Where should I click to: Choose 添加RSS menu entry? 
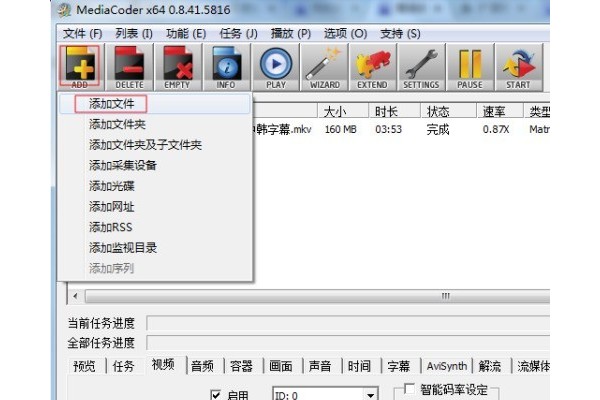[155, 227]
